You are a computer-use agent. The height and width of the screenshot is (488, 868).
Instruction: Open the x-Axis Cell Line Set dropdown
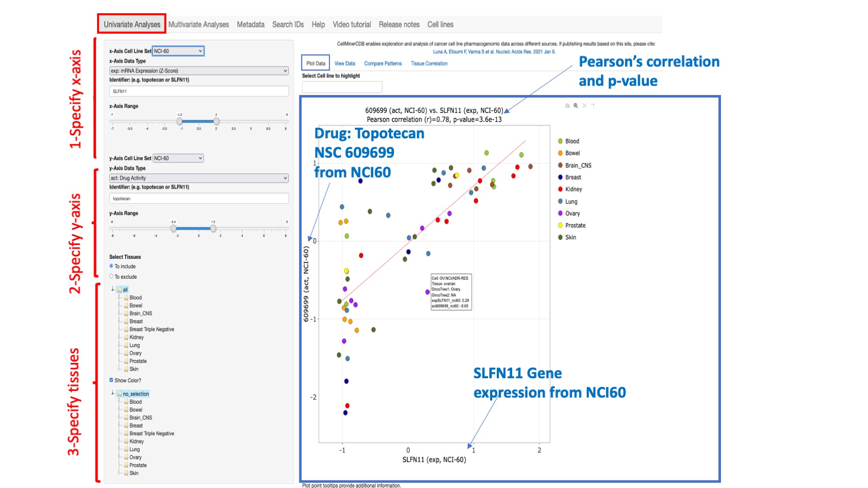coord(178,51)
